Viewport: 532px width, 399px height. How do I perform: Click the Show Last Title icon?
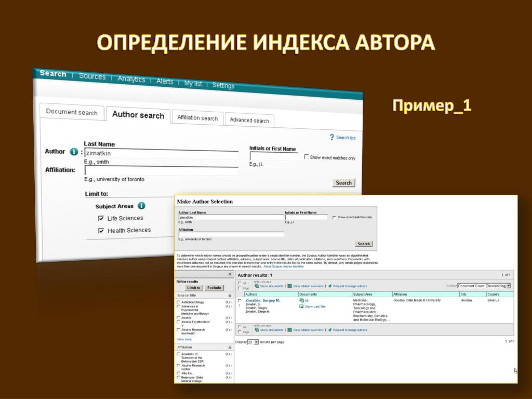[301, 307]
